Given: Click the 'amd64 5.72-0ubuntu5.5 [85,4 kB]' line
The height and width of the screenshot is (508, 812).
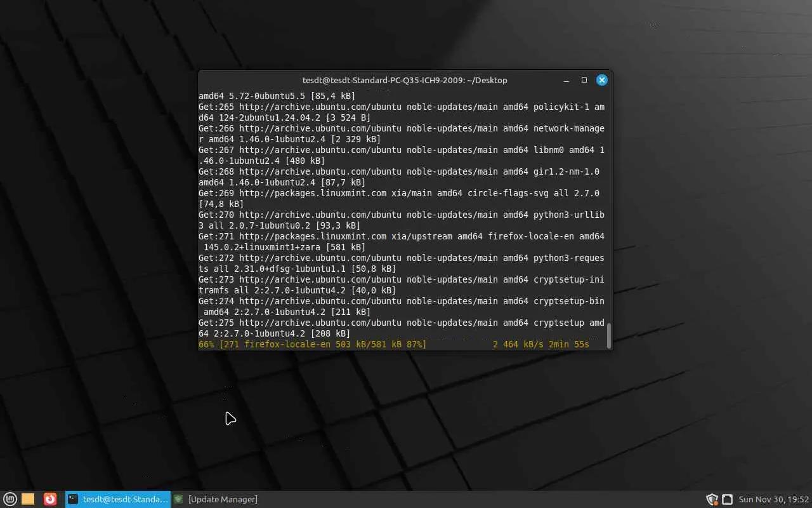Looking at the screenshot, I should point(277,96).
